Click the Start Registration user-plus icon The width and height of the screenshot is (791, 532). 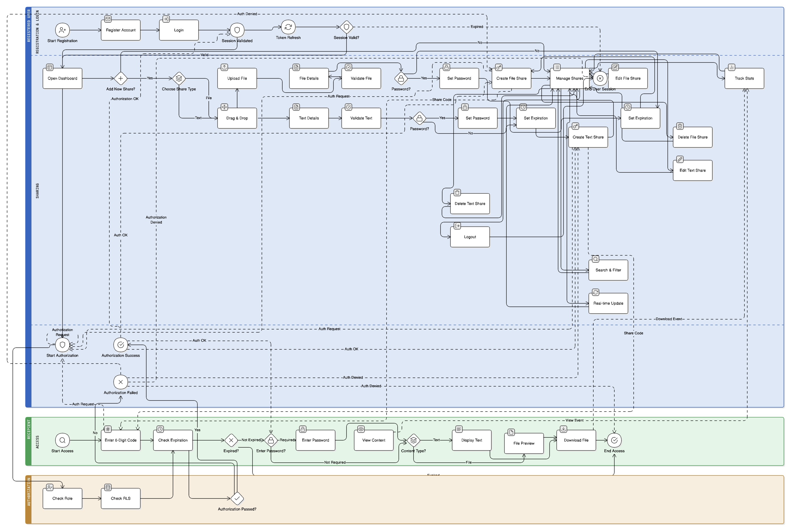pos(62,30)
